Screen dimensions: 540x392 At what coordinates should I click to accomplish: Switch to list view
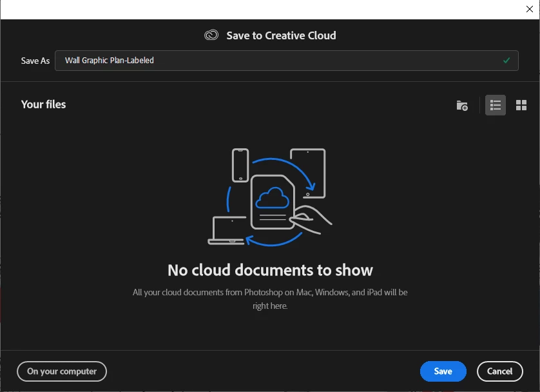(x=496, y=105)
